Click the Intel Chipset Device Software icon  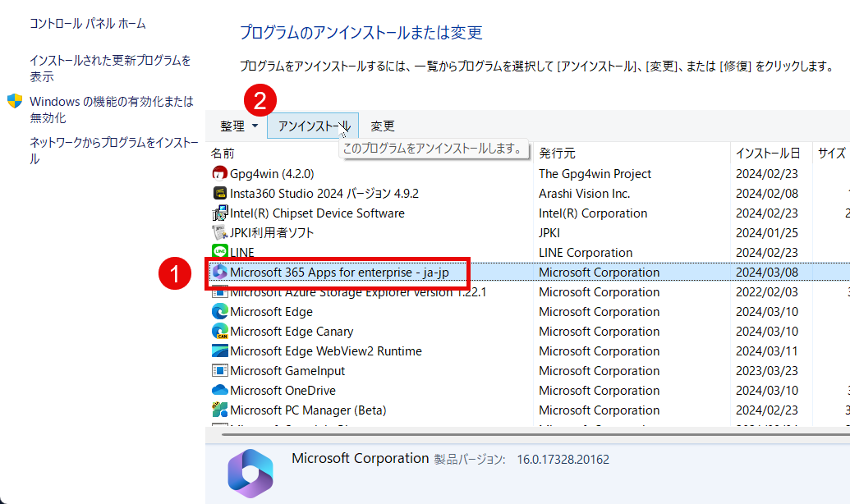[219, 213]
